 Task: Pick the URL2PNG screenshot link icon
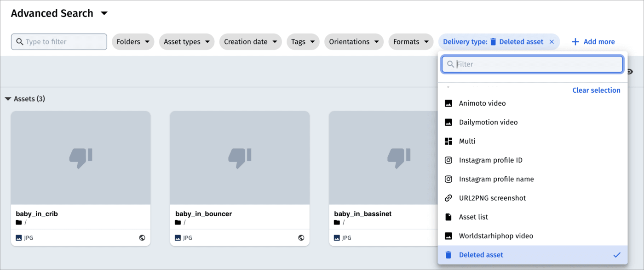(x=448, y=198)
